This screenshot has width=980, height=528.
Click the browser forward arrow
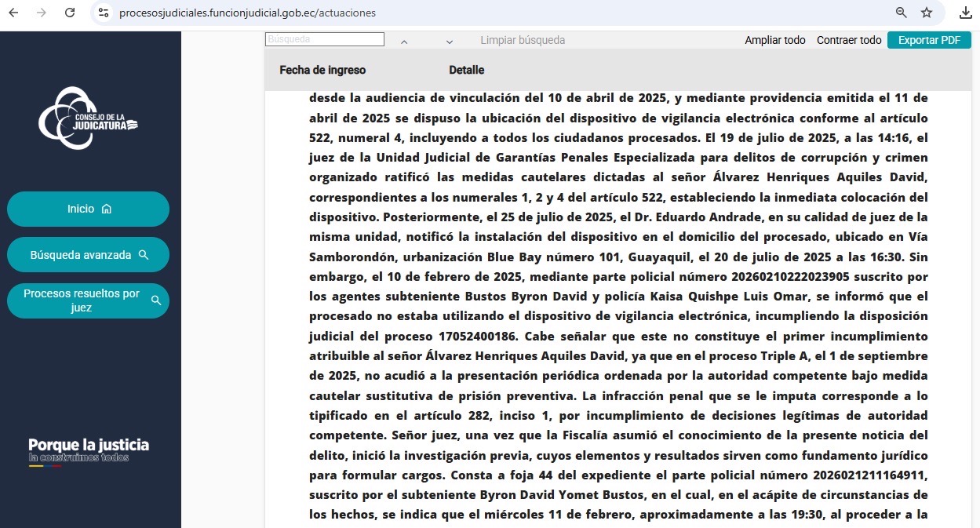(x=42, y=13)
